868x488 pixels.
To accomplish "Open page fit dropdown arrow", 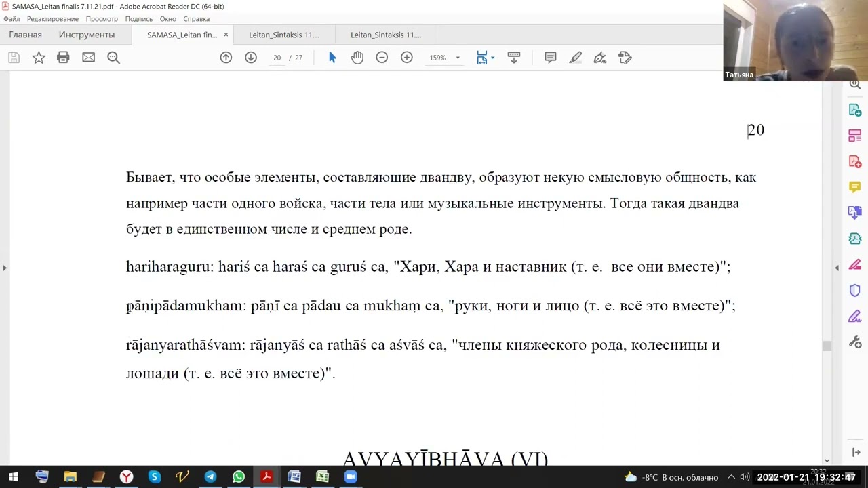I will [492, 58].
